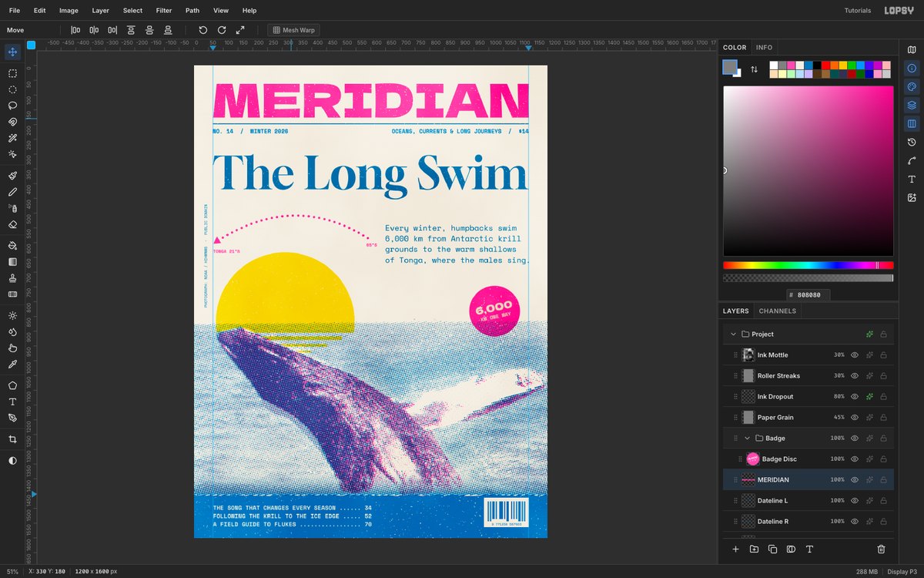Select the Gradient tool
Screen dimensions: 924x578
pos(12,262)
